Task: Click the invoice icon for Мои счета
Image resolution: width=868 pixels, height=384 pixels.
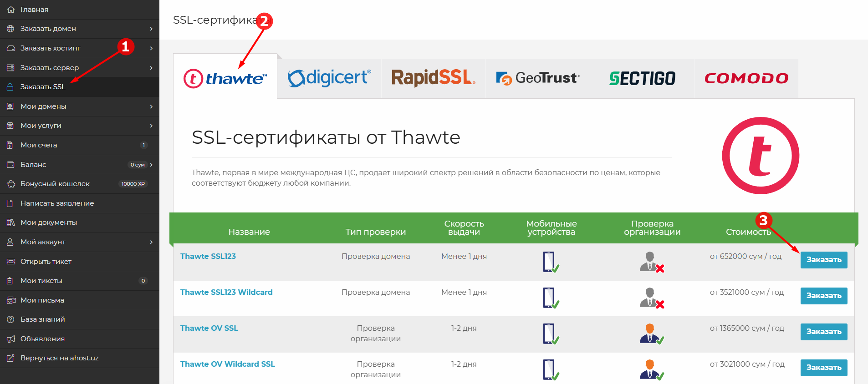Action: pyautogui.click(x=10, y=145)
